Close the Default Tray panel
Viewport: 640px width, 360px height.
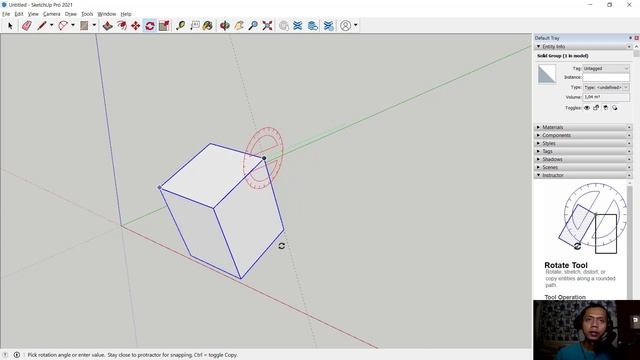[x=636, y=38]
